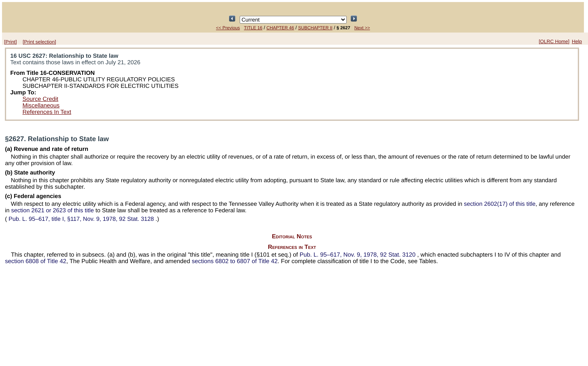The image size is (588, 366).
Task: Jump to Miscellaneous
Action: click(x=41, y=106)
